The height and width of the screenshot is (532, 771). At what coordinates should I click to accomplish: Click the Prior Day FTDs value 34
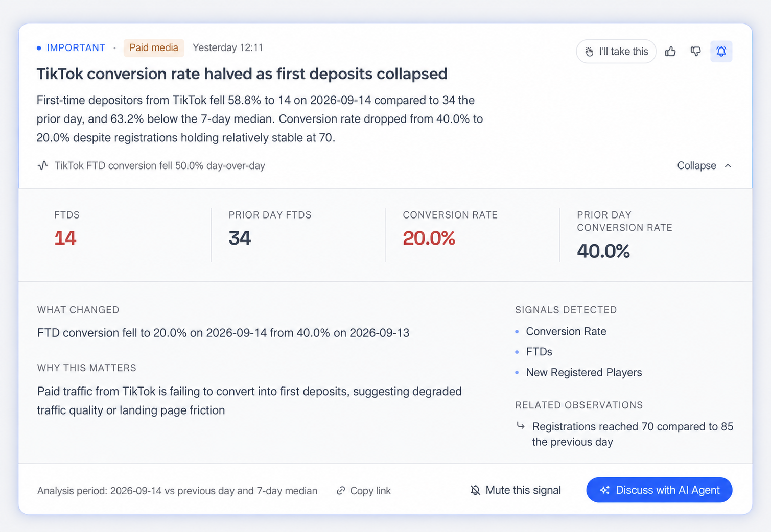240,238
